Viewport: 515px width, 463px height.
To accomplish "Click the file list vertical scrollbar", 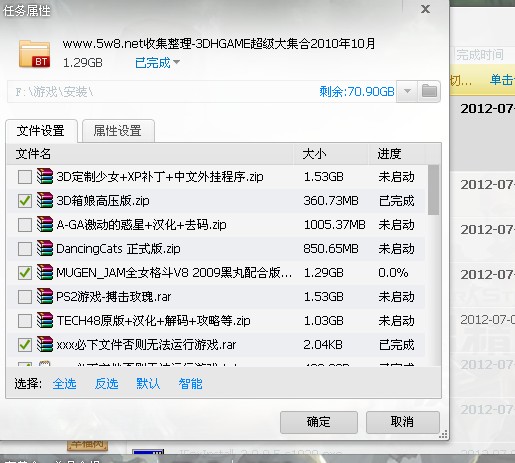I will pos(433,266).
